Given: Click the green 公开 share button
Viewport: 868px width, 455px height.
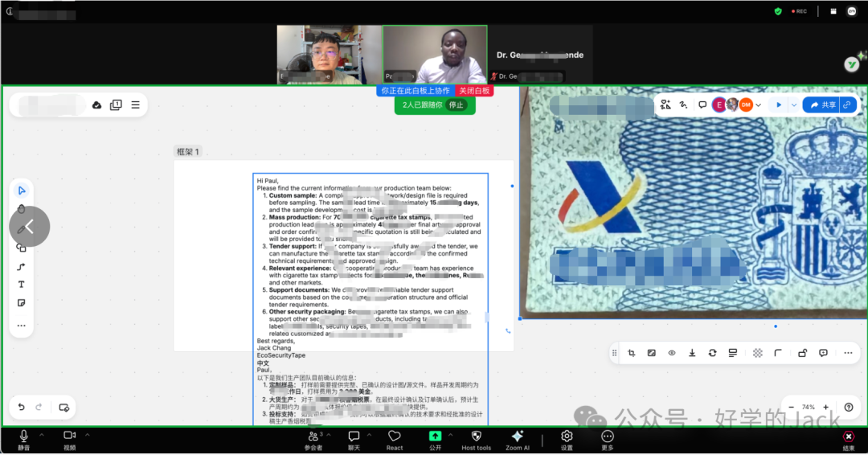Looking at the screenshot, I should click(x=435, y=441).
